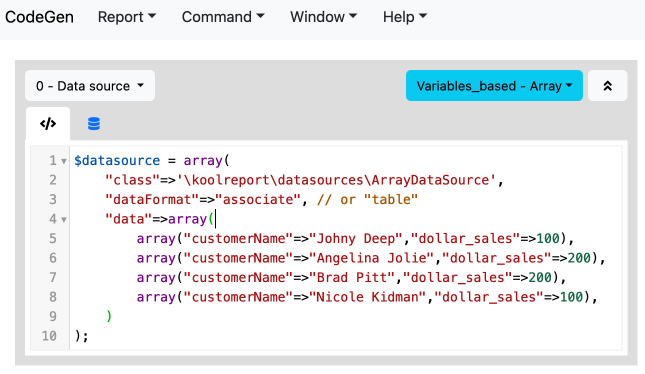Click the value 200 on line 6
The height and width of the screenshot is (374, 645).
(579, 258)
